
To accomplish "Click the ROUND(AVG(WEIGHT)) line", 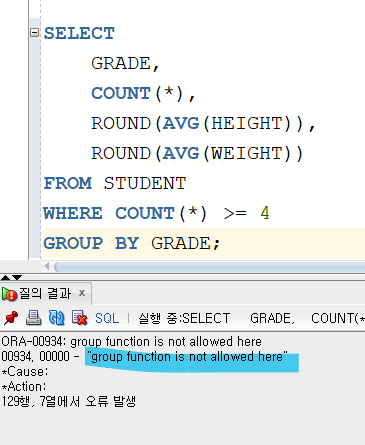I will [197, 153].
